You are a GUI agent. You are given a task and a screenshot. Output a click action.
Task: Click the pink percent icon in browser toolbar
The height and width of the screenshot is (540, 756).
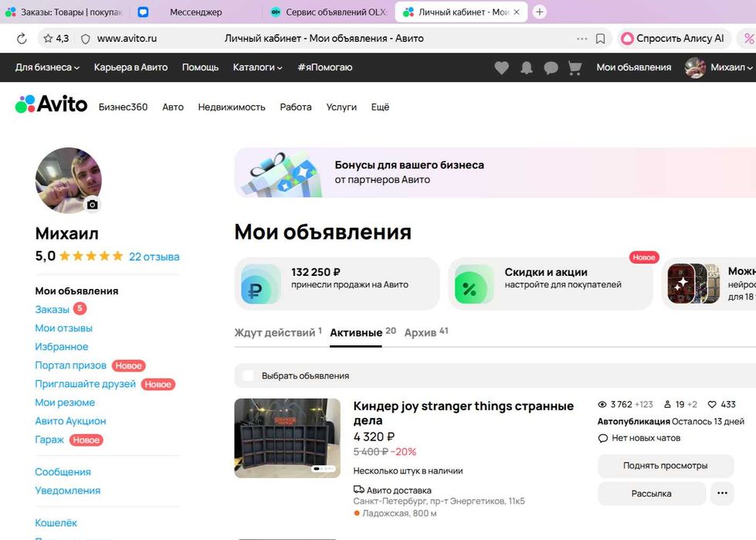pos(749,39)
